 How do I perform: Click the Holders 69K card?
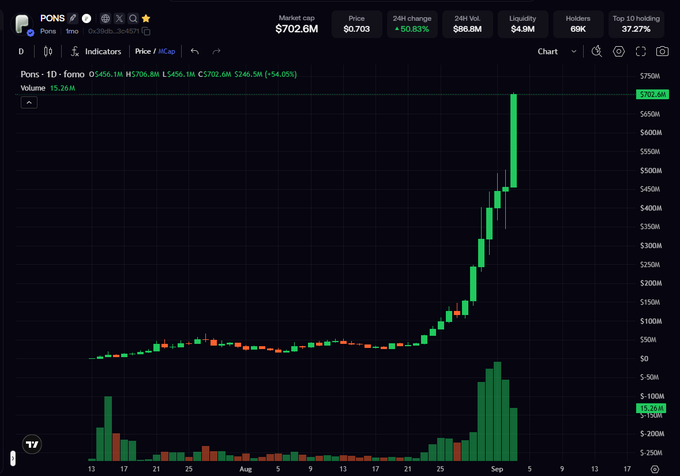pyautogui.click(x=578, y=24)
